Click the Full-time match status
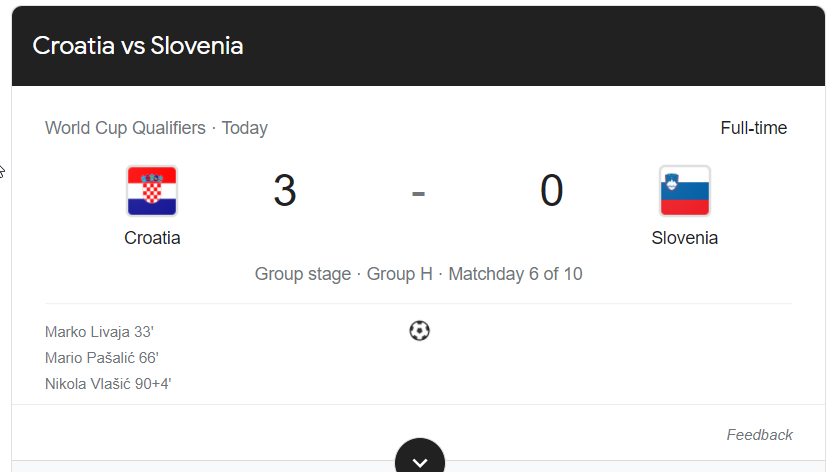The width and height of the screenshot is (840, 472). 754,128
